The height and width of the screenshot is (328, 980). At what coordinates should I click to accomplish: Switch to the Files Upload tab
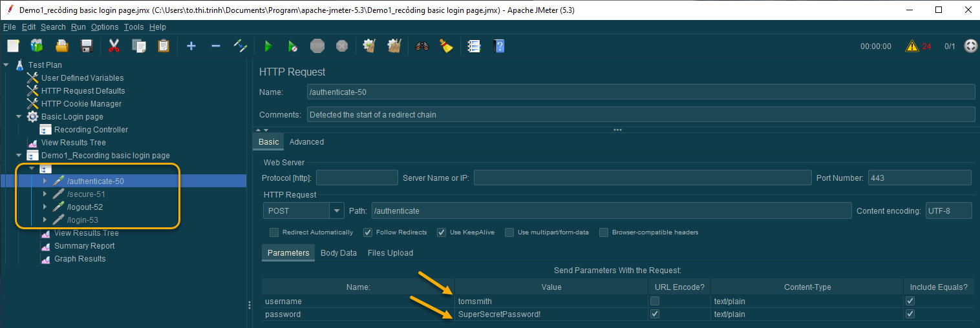click(x=390, y=253)
